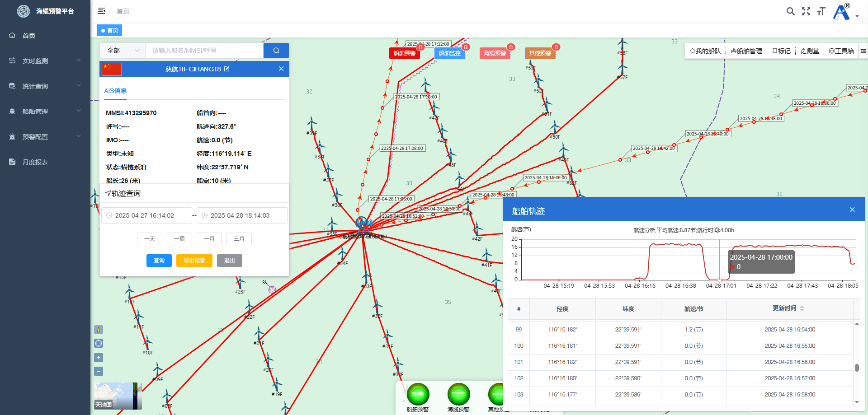Open 月度报表 in the sidebar
The height and width of the screenshot is (415, 868).
coord(45,162)
